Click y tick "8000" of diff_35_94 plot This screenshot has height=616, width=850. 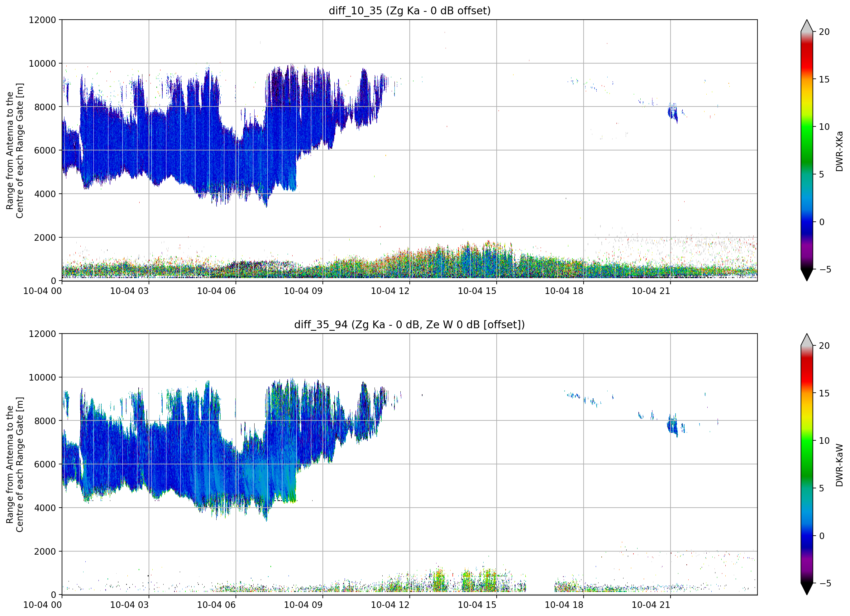point(45,421)
